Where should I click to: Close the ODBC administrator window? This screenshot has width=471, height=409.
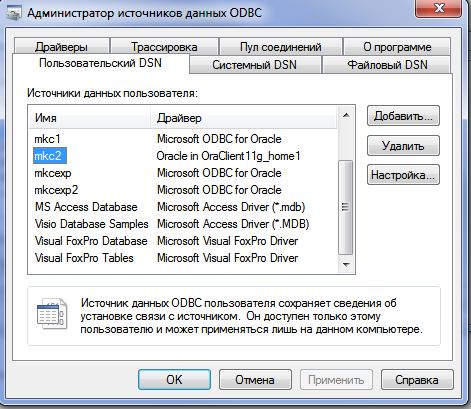tap(438, 9)
